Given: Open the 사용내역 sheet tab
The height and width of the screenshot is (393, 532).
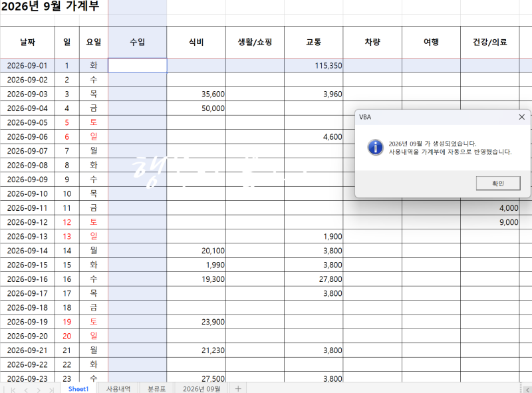Looking at the screenshot, I should (x=118, y=388).
